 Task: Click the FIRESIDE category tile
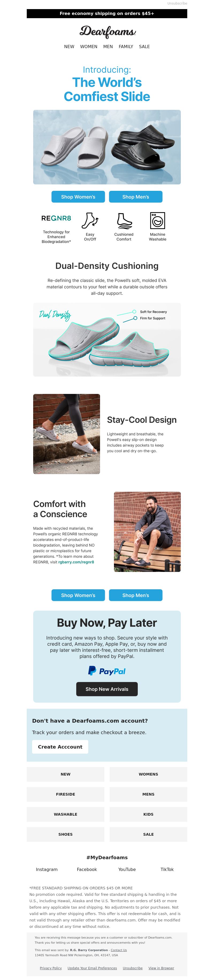tap(66, 794)
